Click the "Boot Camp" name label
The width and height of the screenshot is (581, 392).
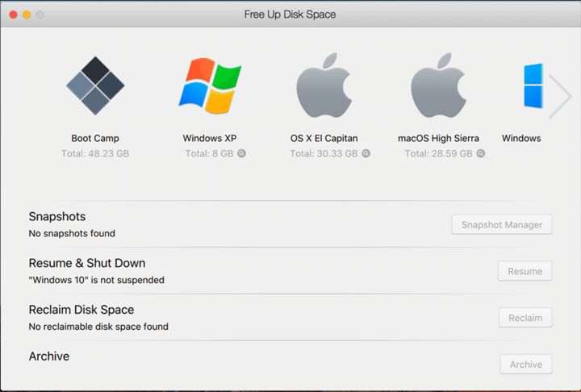95,138
